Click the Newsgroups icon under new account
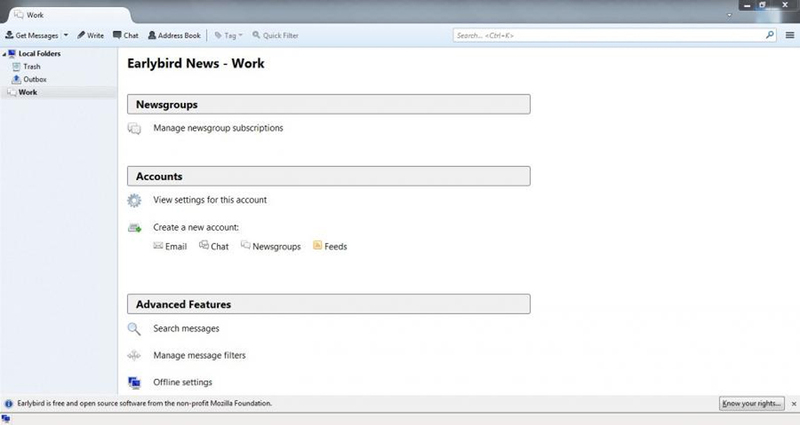 point(245,245)
